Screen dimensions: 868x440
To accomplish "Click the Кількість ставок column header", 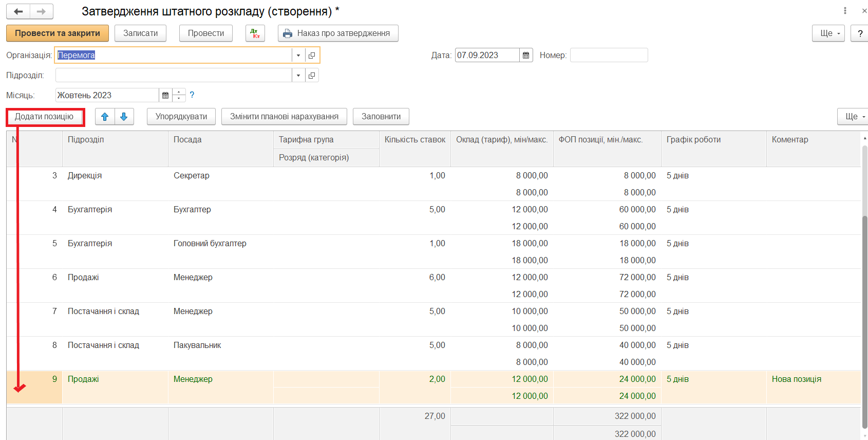I will point(415,149).
